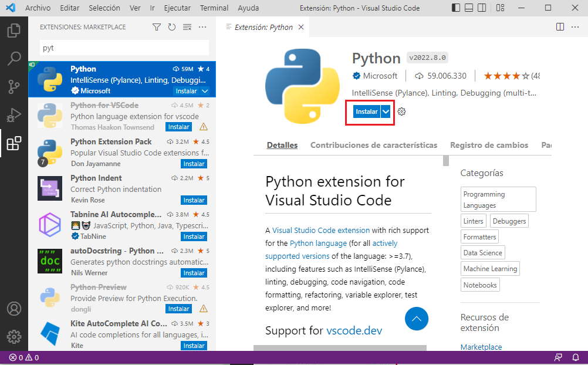Open the Marketplace resource link

481,347
